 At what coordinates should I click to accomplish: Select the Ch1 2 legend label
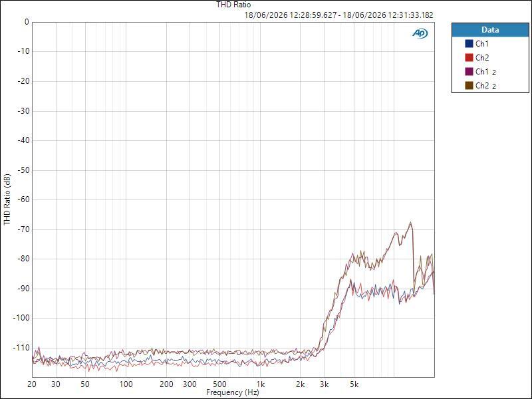(x=486, y=72)
